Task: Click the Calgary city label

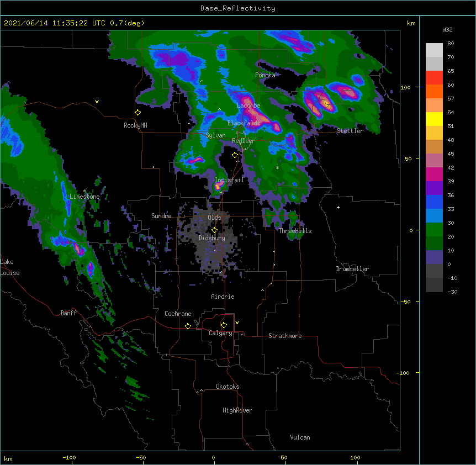Action: coord(221,333)
